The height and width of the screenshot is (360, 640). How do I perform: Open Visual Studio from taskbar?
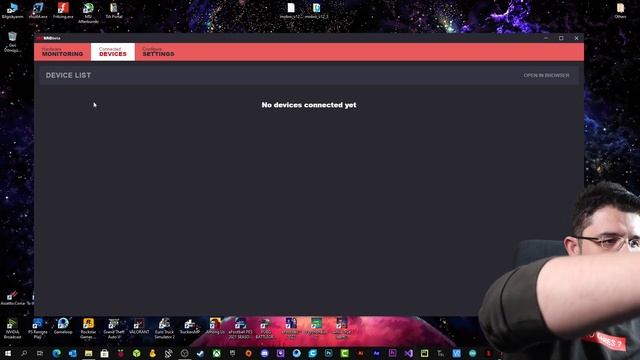point(408,353)
